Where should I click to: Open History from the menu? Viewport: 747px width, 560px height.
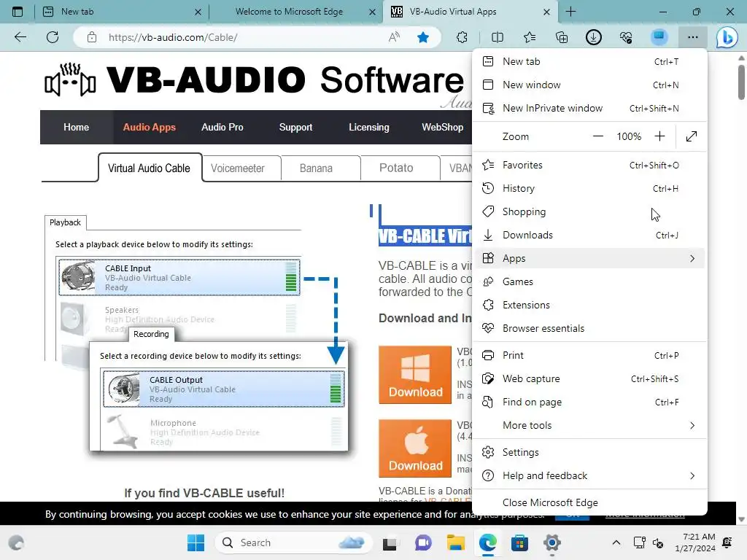589,188
